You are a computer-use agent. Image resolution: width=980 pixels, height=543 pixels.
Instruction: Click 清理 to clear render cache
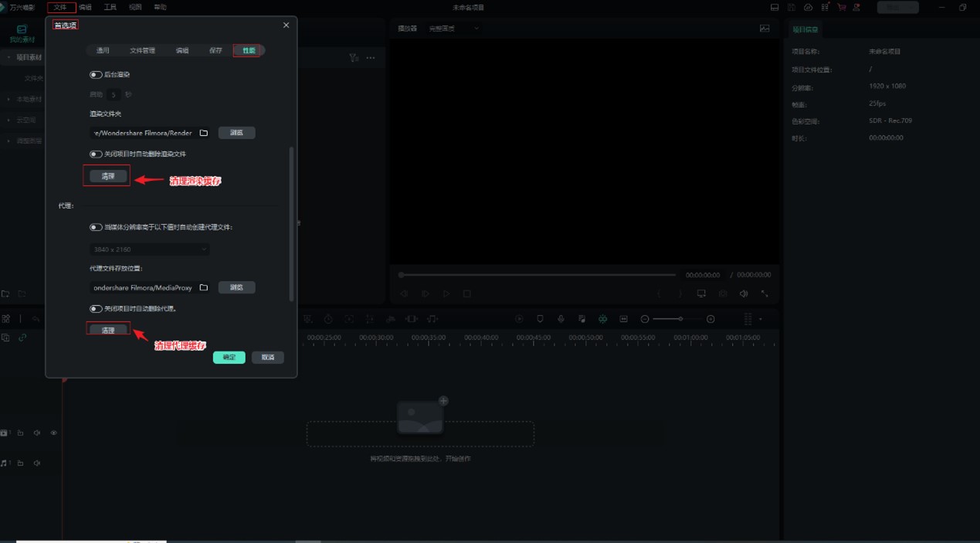[107, 176]
